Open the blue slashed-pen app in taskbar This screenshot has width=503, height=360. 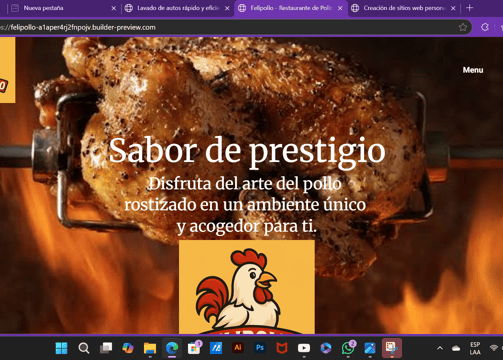point(216,348)
